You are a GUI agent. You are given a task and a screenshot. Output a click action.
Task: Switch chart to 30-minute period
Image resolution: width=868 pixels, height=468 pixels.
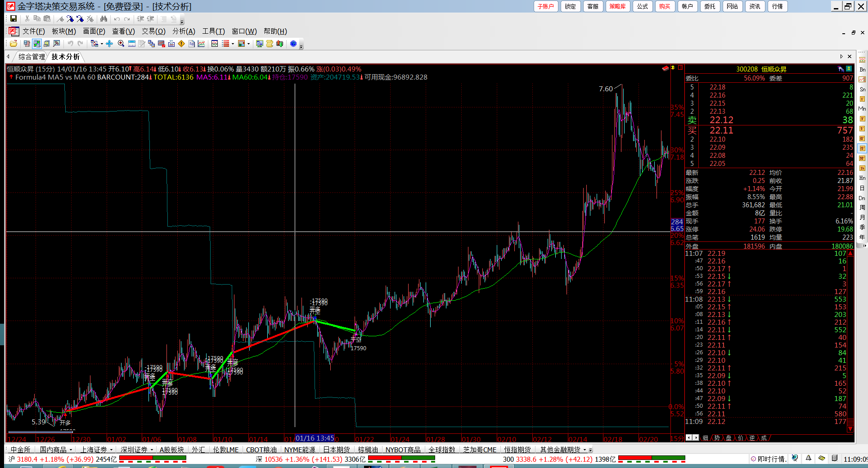(x=862, y=158)
